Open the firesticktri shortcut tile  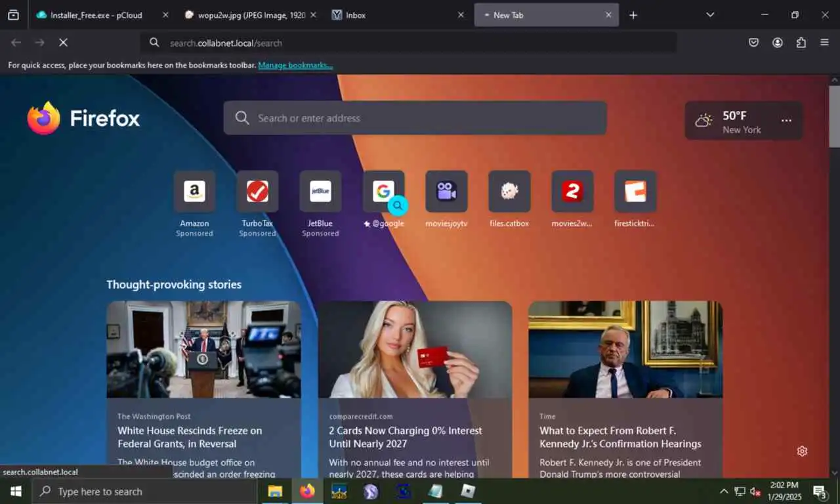tap(635, 192)
